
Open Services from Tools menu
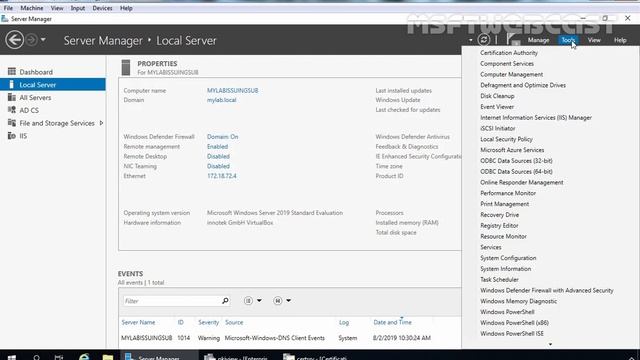(491, 247)
